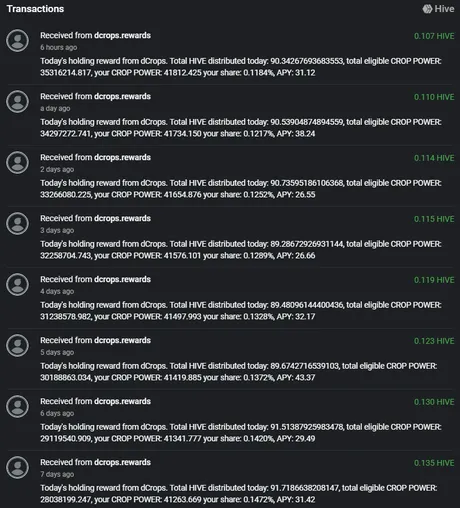Click the avatar icon of the 4 days ago transaction
This screenshot has width=460, height=508.
click(x=18, y=285)
